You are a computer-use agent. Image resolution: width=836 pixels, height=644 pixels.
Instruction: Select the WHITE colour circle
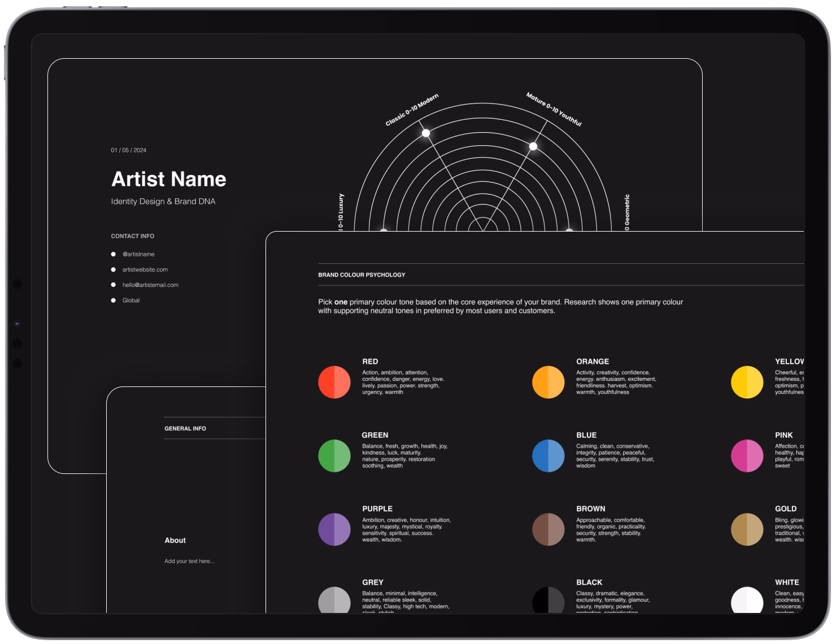[x=747, y=600]
